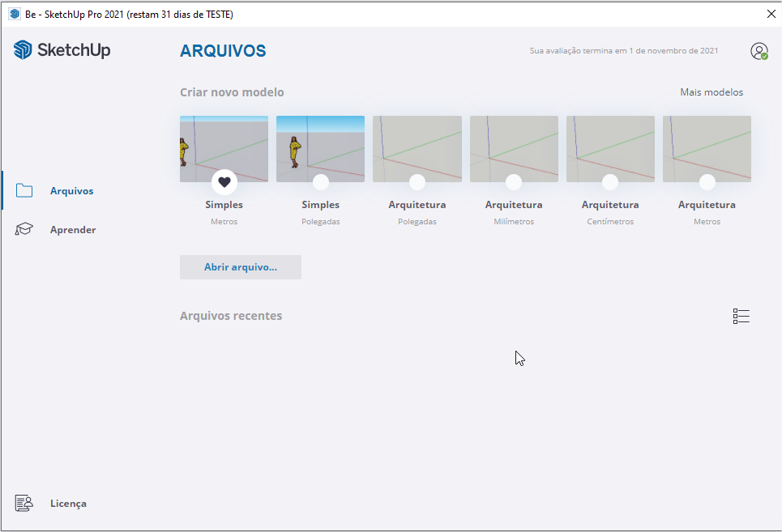The width and height of the screenshot is (782, 532).
Task: Create model from Simples Metros thumbnail
Action: pyautogui.click(x=224, y=148)
